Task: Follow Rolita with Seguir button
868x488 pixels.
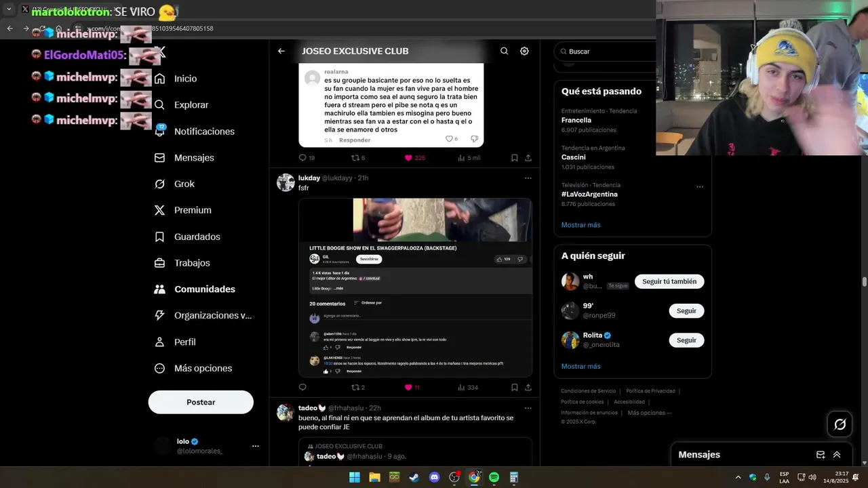Action: point(686,340)
